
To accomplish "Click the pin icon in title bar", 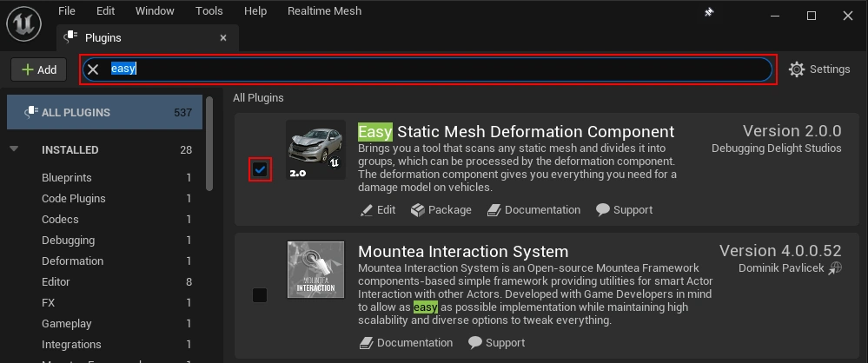I will click(709, 12).
